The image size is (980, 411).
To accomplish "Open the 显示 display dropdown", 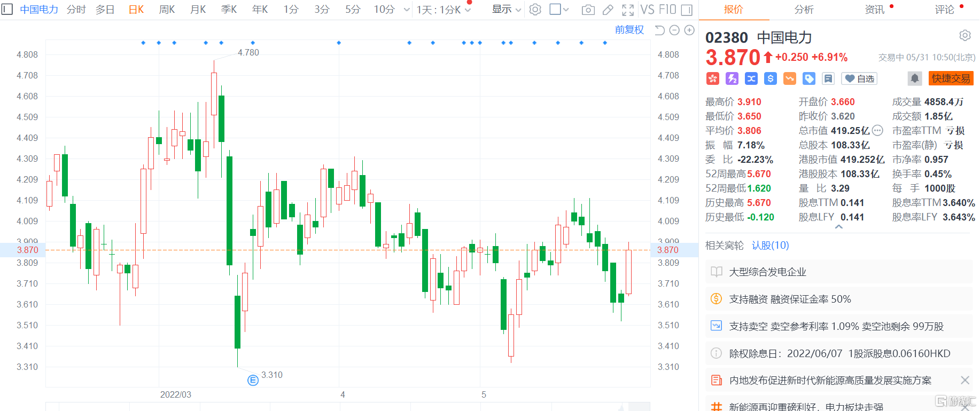I will click(x=506, y=10).
